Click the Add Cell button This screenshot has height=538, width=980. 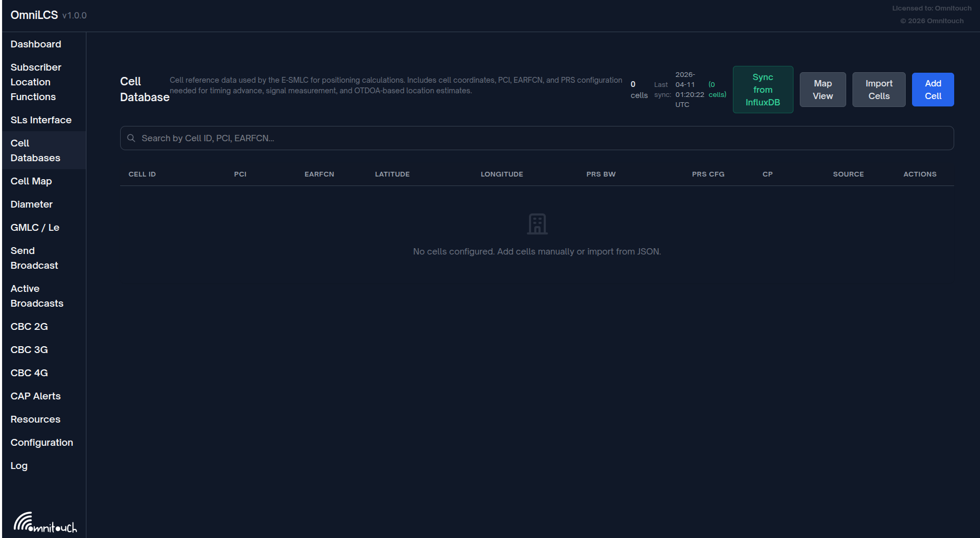pyautogui.click(x=933, y=89)
